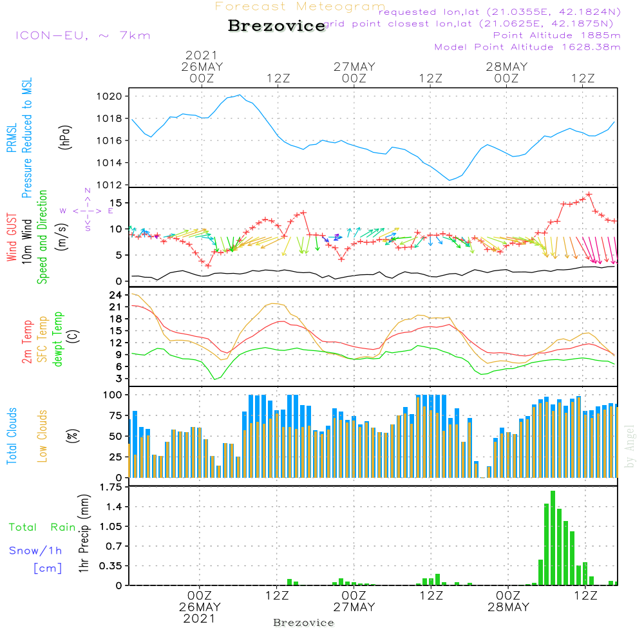Select the orange "SFC Temp" label
This screenshot has width=644, height=644.
43,339
